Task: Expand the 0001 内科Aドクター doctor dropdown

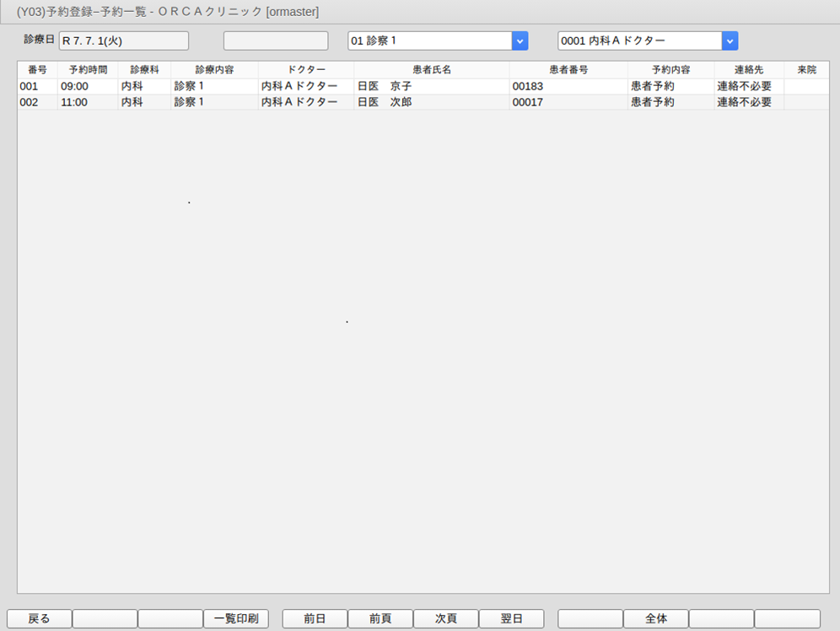Action: point(730,40)
